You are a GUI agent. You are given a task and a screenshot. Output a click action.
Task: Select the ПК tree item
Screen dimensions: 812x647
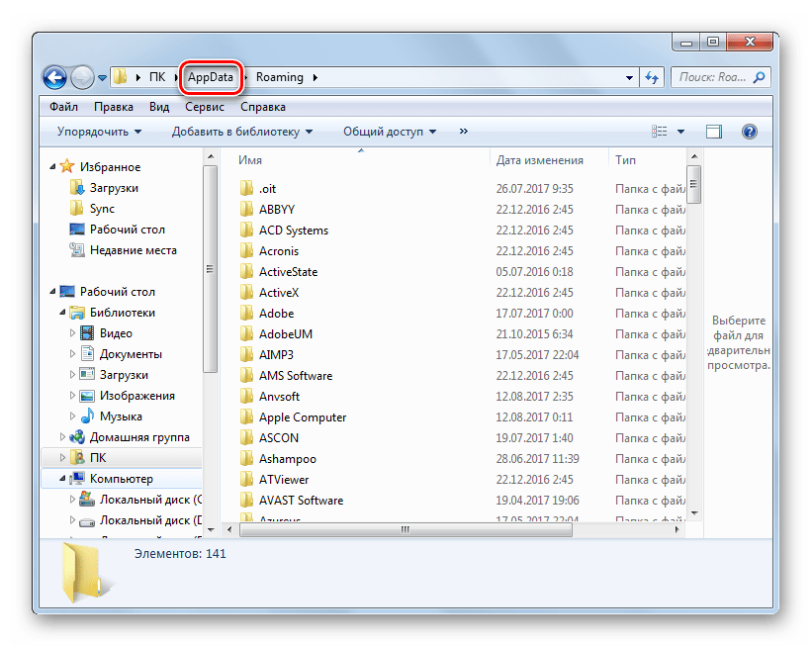[x=98, y=458]
